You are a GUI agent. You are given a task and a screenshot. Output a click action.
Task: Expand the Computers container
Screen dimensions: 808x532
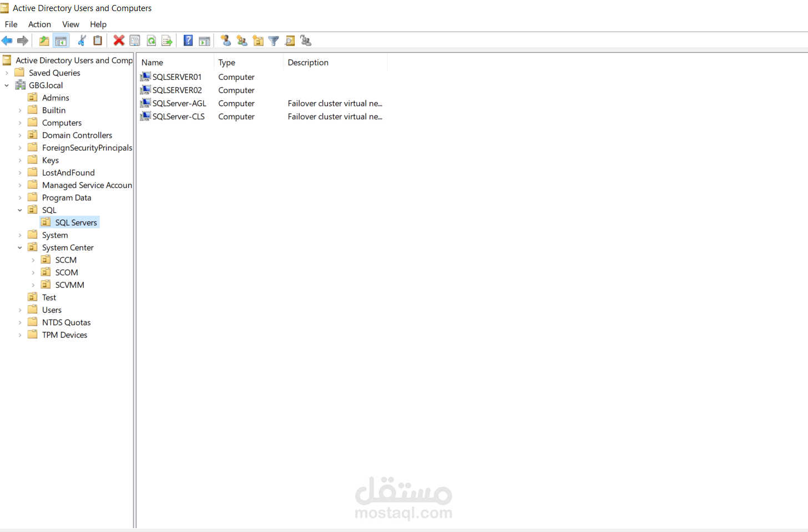(20, 123)
